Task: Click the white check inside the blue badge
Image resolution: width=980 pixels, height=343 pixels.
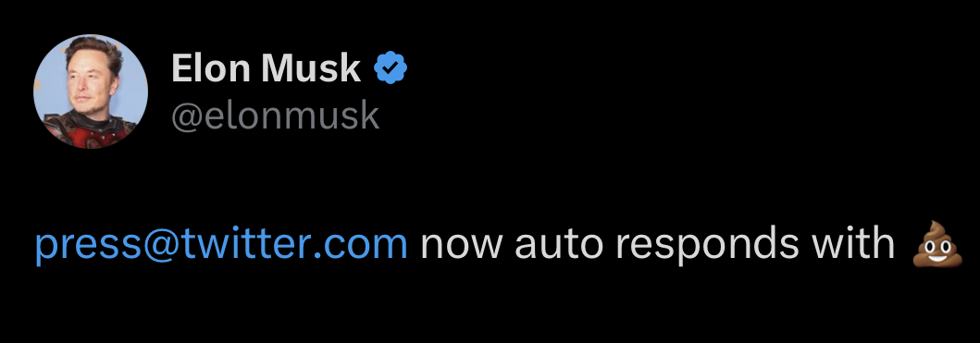Action: [391, 68]
